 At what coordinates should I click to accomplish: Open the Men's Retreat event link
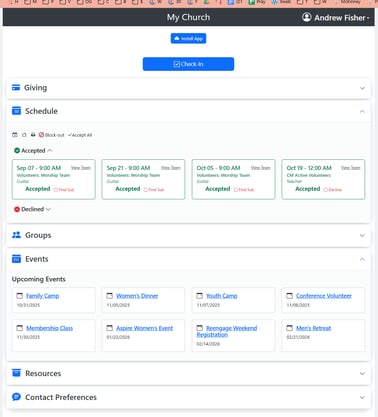point(313,328)
